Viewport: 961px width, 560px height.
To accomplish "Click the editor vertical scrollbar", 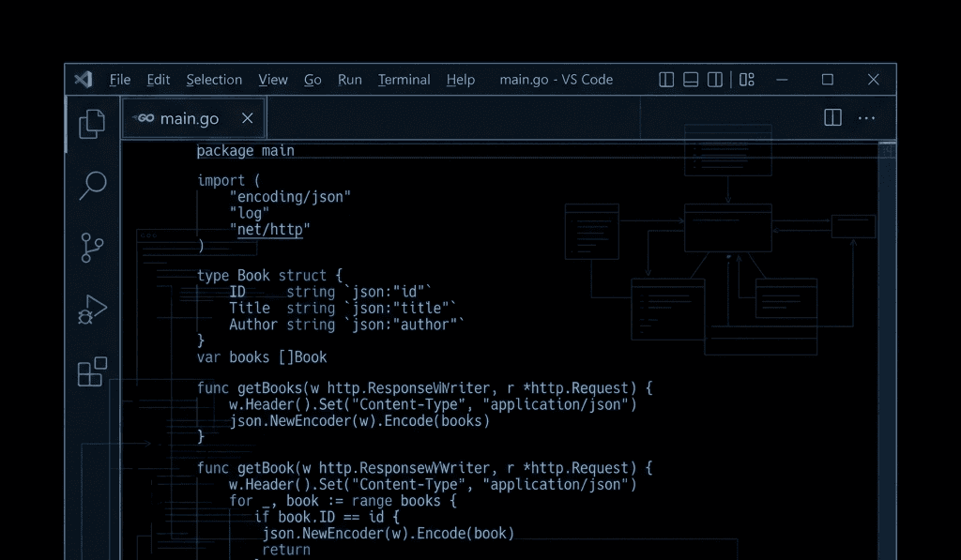I will click(887, 349).
